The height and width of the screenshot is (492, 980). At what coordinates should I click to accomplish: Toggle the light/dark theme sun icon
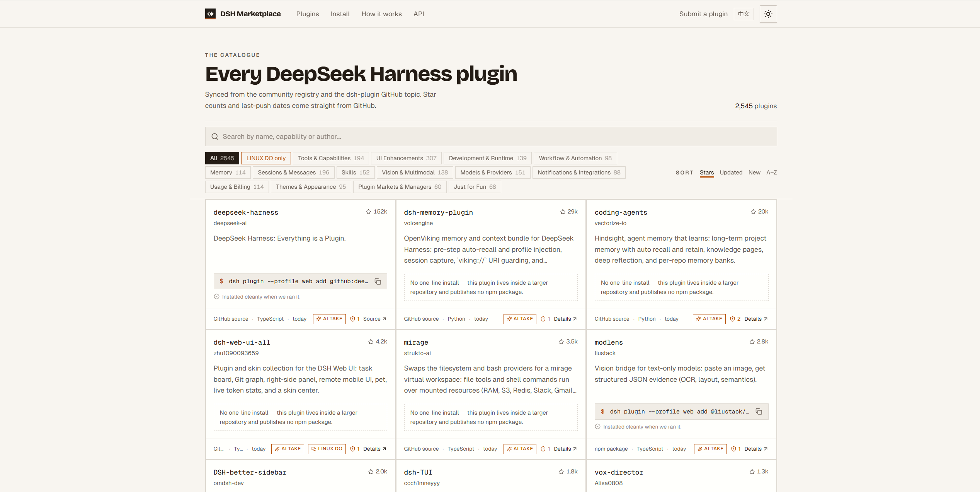coord(768,14)
